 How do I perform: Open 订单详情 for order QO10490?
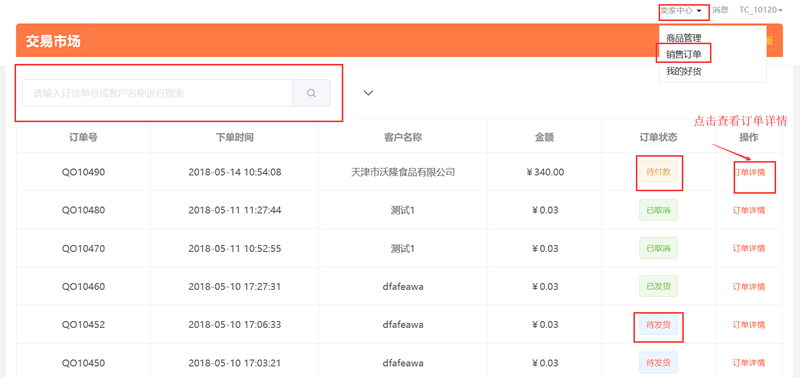[749, 172]
